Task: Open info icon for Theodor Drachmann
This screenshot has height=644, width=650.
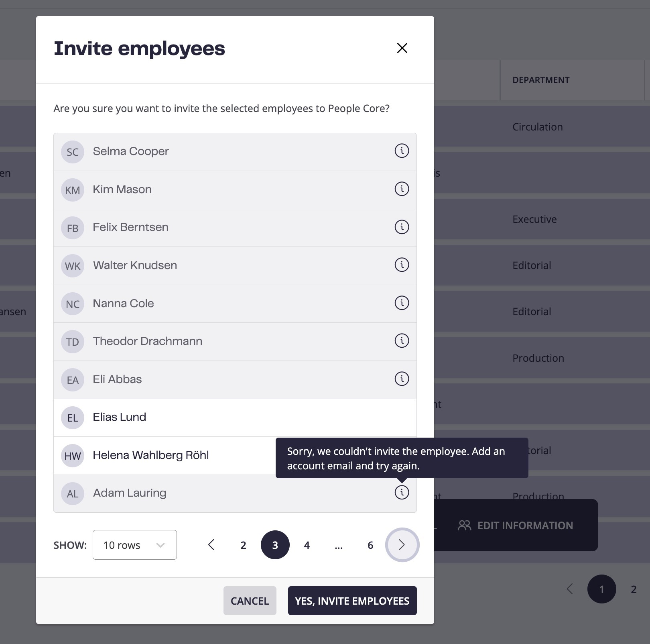Action: pos(402,341)
